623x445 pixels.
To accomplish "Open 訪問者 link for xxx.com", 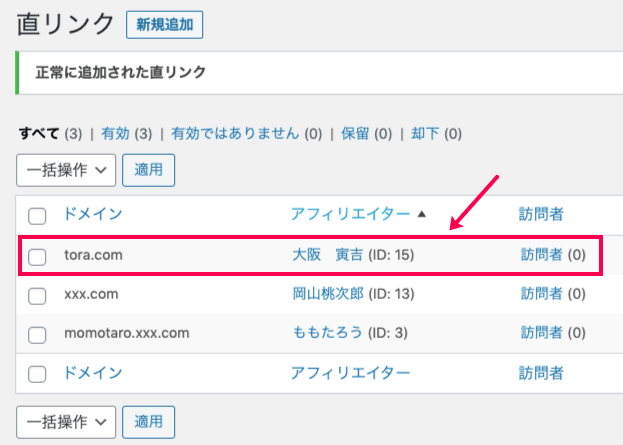I will point(542,294).
